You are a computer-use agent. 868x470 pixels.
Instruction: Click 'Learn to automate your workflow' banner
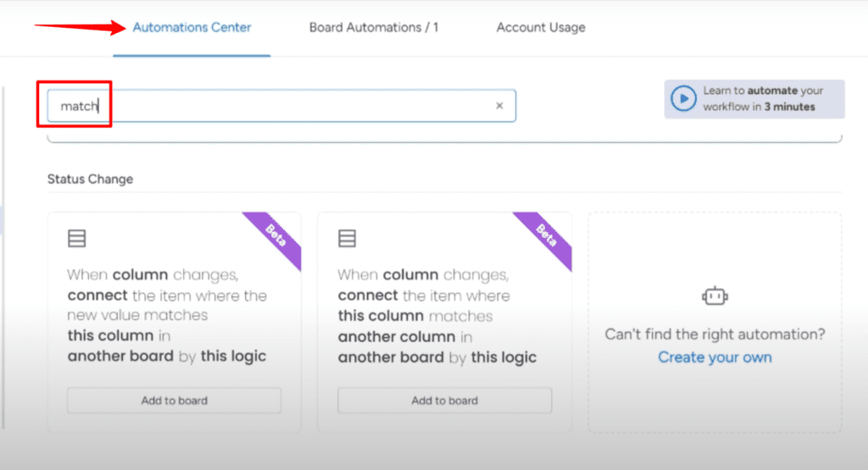754,99
